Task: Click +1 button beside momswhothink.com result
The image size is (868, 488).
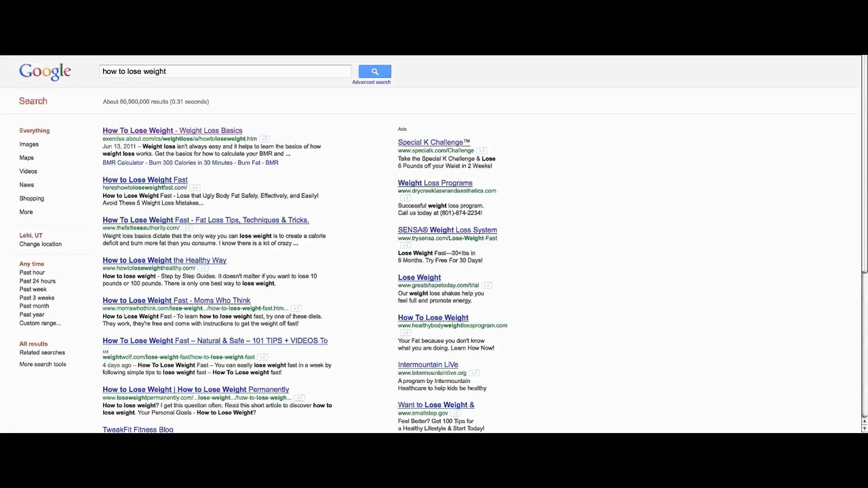Action: [x=296, y=308]
